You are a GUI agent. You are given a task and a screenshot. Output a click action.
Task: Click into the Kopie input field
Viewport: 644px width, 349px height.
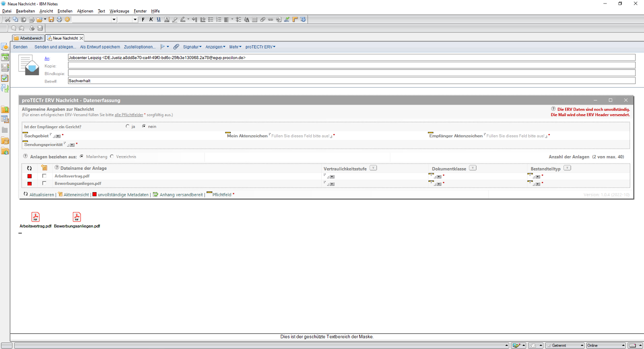[x=351, y=65]
